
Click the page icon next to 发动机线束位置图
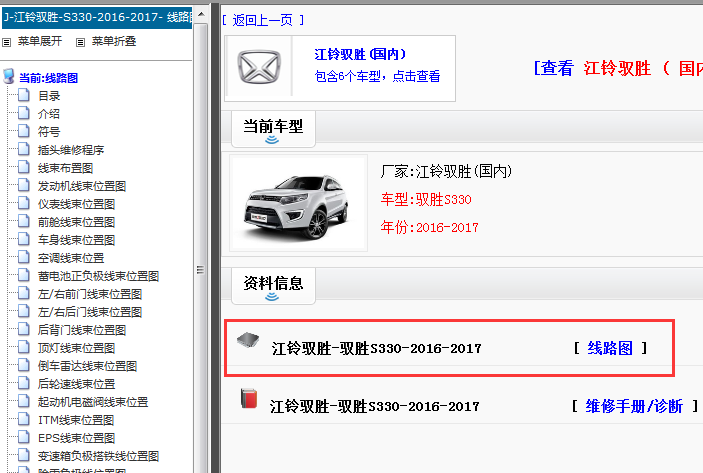coord(24,185)
